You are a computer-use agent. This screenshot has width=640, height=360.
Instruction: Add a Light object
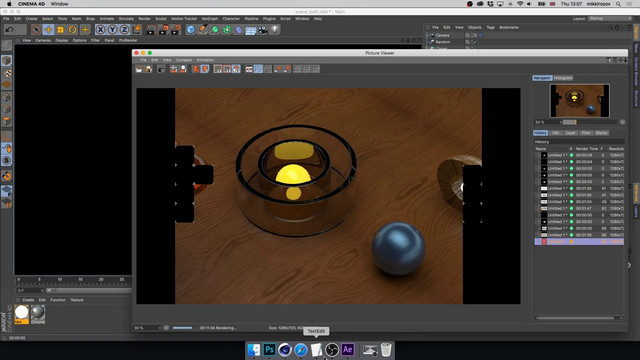[x=275, y=29]
